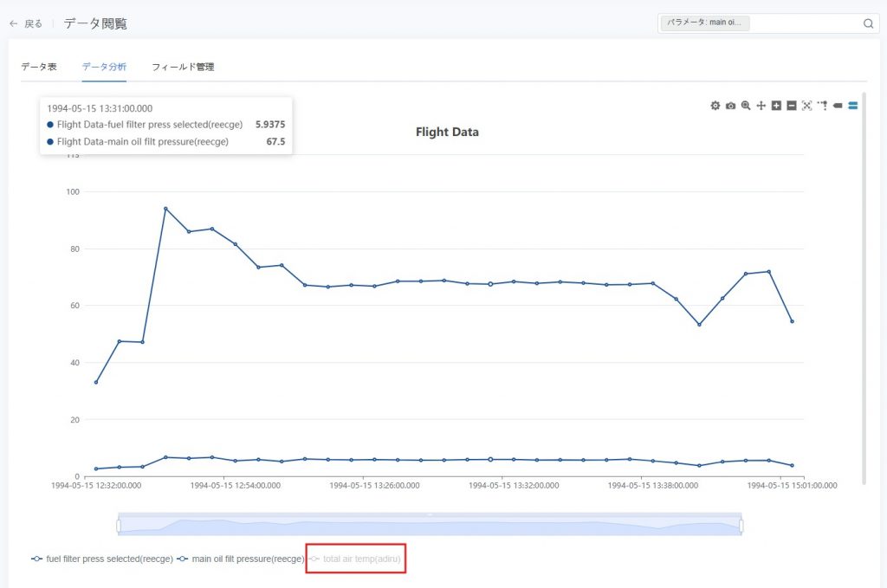The width and height of the screenshot is (887, 588).
Task: Zoom in with the plus icon
Action: [777, 106]
